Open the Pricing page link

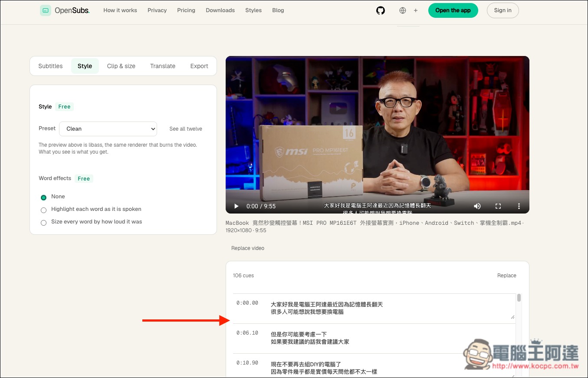point(186,10)
